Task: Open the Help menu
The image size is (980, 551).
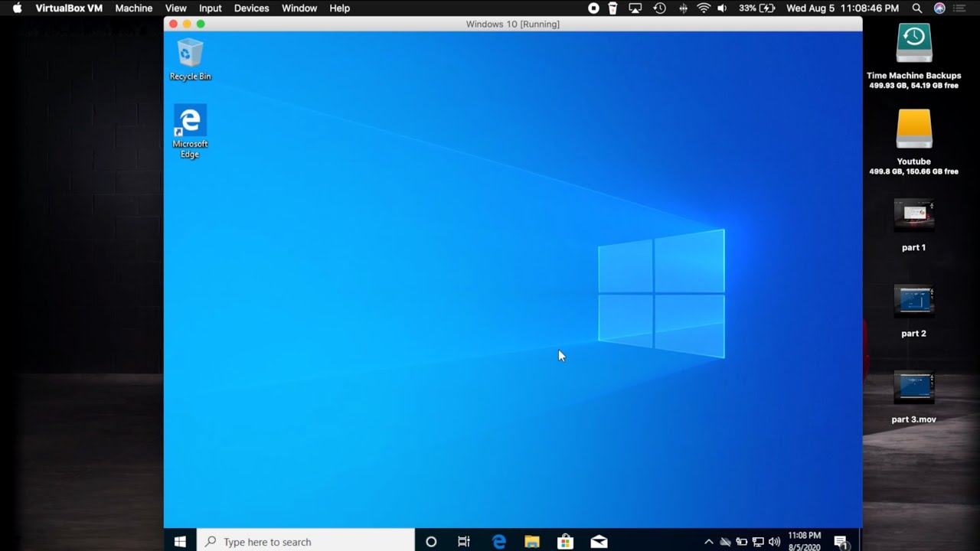Action: pyautogui.click(x=339, y=8)
